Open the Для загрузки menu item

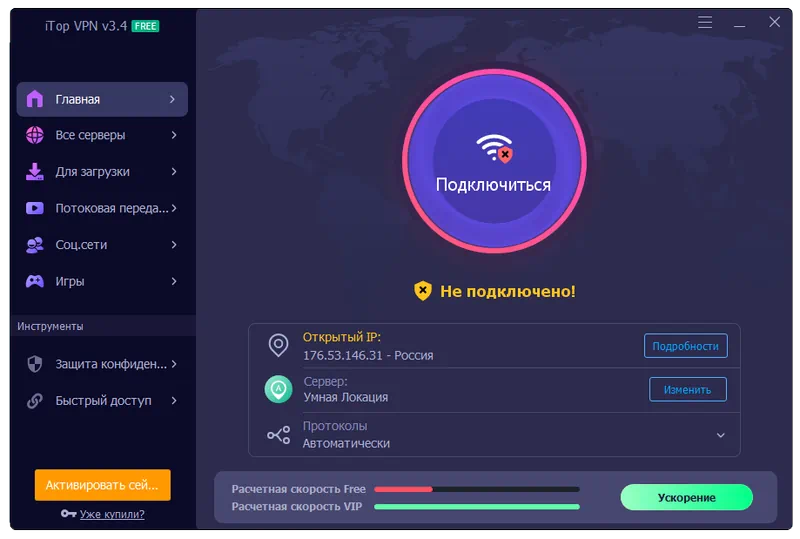[x=102, y=172]
